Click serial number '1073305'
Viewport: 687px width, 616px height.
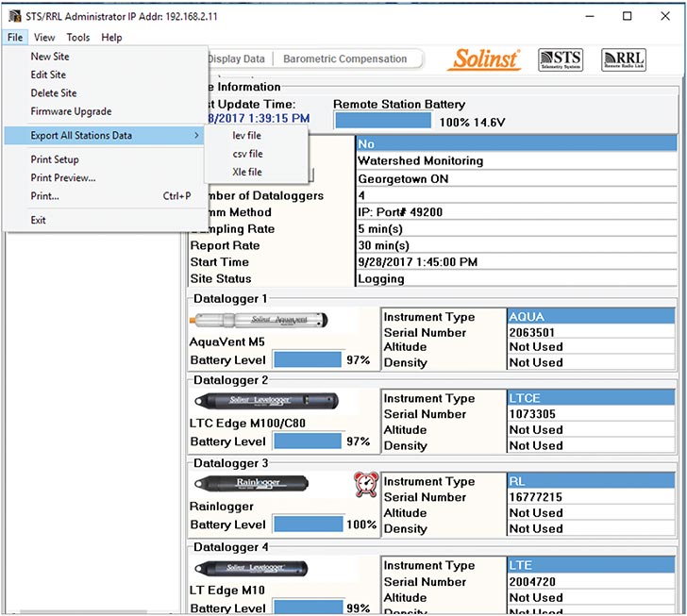(x=532, y=414)
